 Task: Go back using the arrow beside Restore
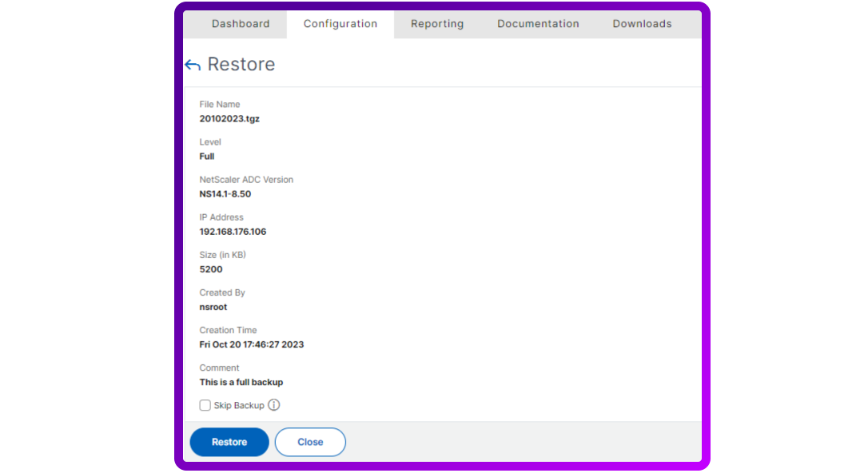(192, 65)
